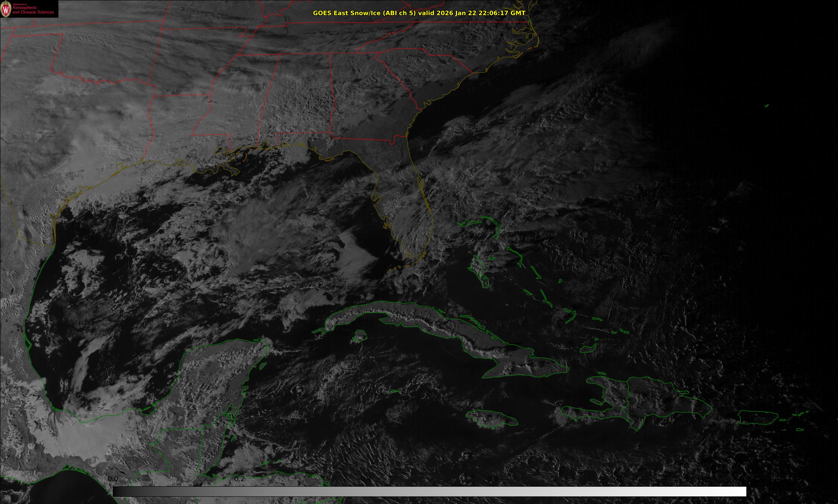The image size is (838, 504).
Task: Click on Puerto Rico's green outline
Action: click(x=758, y=417)
